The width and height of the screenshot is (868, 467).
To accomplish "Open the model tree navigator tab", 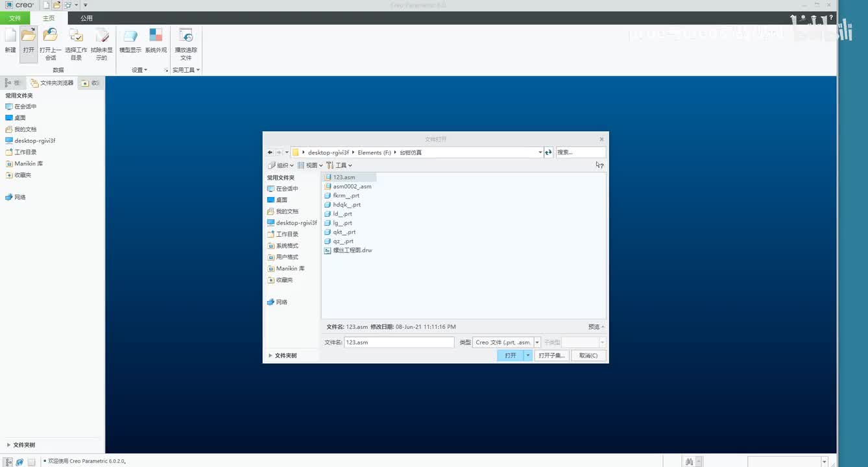I will 12,83.
